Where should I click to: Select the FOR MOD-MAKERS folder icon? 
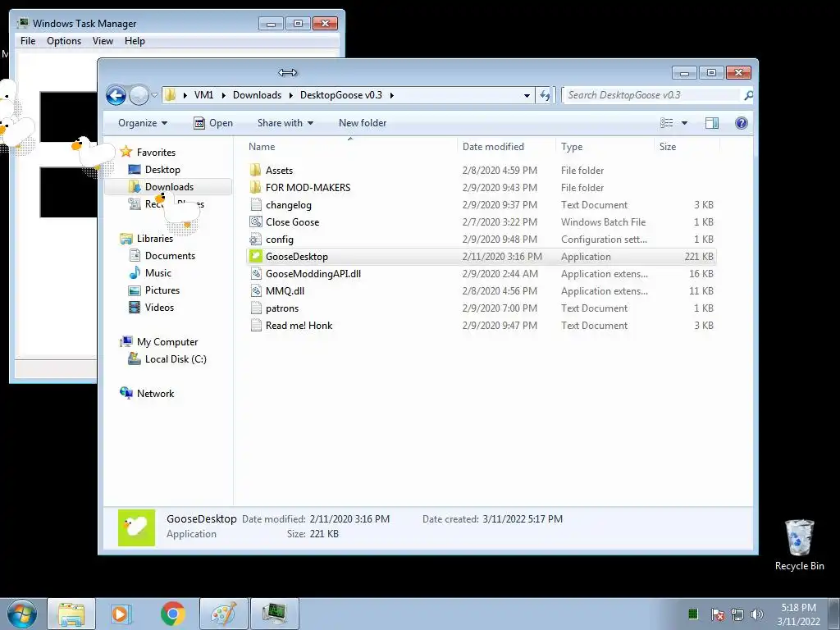coord(256,188)
